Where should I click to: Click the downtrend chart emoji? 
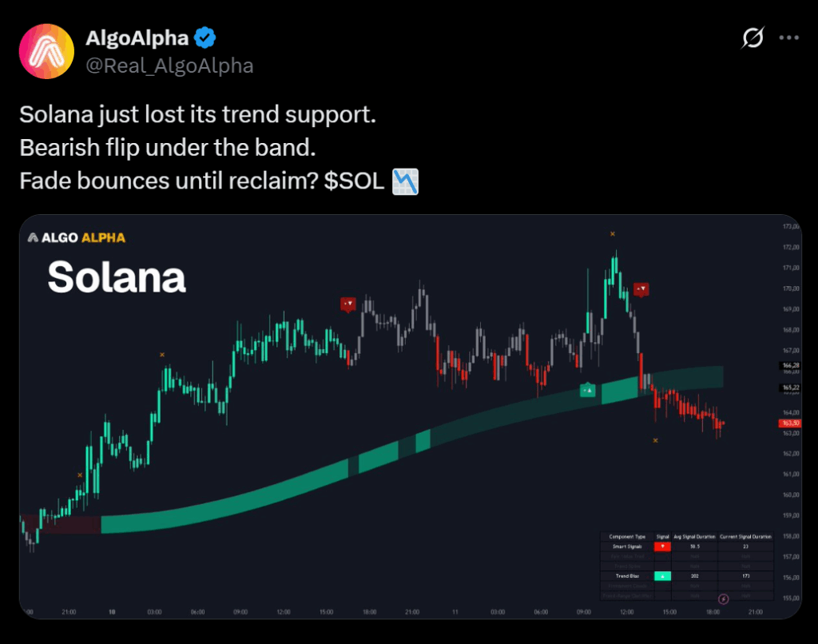pyautogui.click(x=404, y=182)
